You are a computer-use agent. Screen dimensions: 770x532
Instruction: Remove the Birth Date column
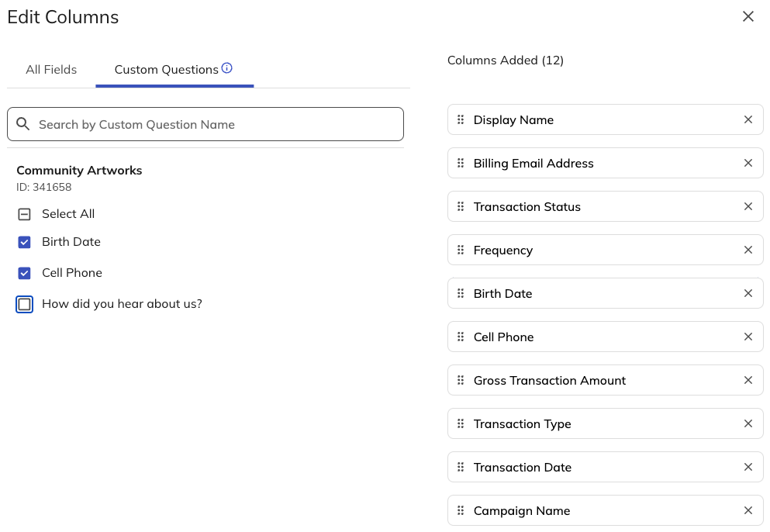[748, 293]
